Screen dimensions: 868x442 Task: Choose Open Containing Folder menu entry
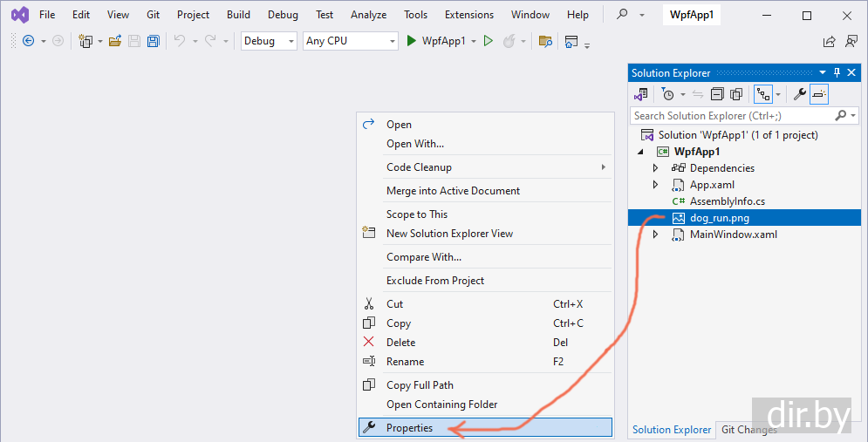click(441, 405)
